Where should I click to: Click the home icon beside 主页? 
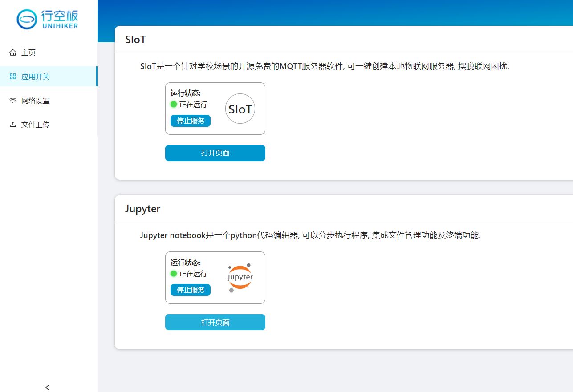click(x=13, y=53)
